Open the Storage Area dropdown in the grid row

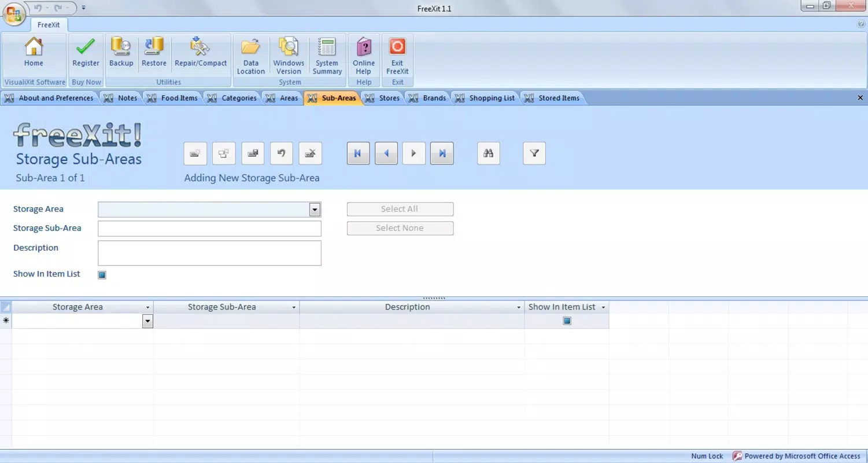point(147,321)
